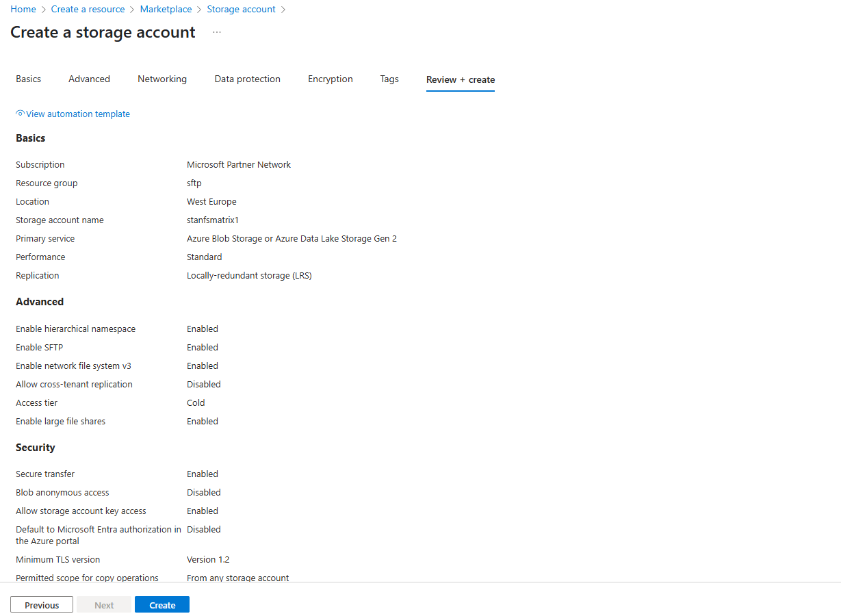This screenshot has height=616, width=841.
Task: Open the ellipsis menu next to page title
Action: pyautogui.click(x=217, y=32)
